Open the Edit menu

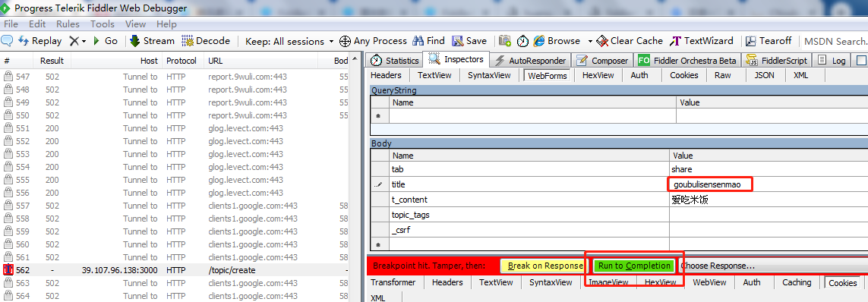point(37,24)
